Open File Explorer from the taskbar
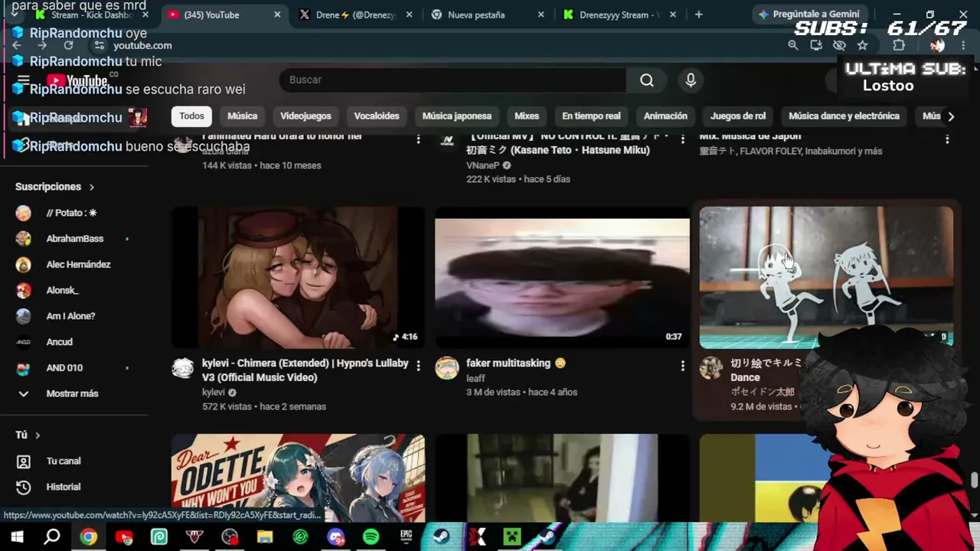The image size is (980, 551). pyautogui.click(x=265, y=537)
